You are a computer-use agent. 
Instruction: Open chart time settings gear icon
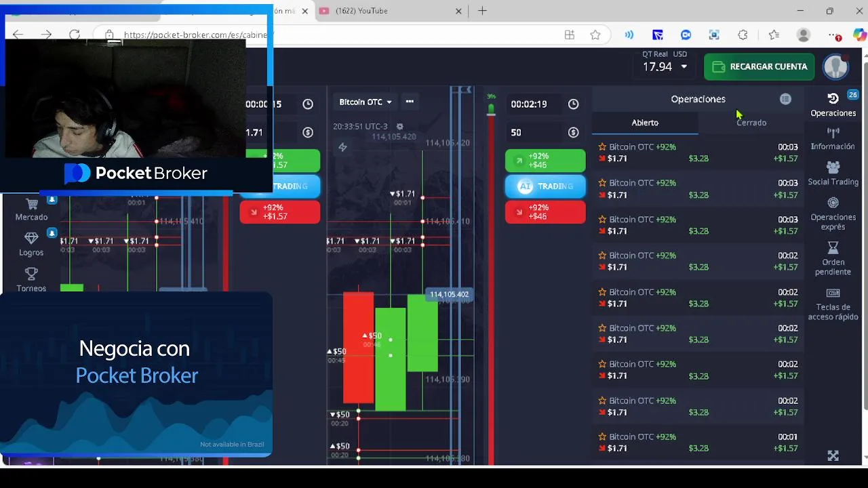[x=399, y=126]
